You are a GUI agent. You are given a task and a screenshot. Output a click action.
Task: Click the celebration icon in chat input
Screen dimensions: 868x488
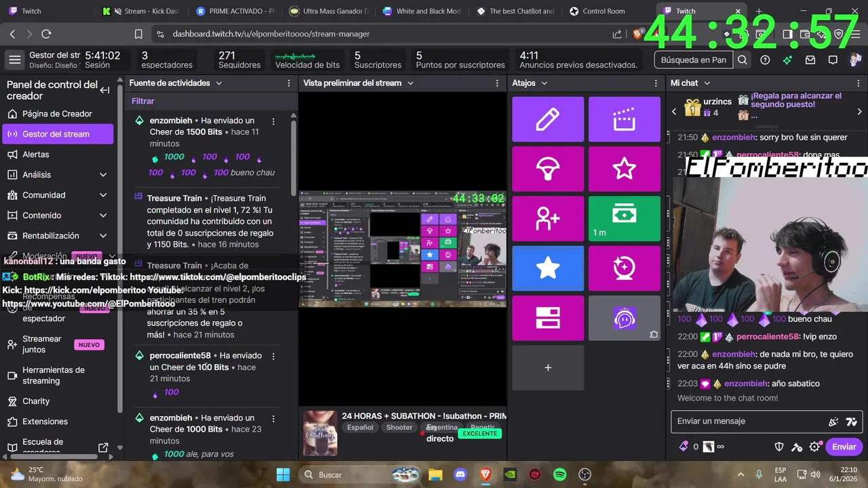(833, 422)
